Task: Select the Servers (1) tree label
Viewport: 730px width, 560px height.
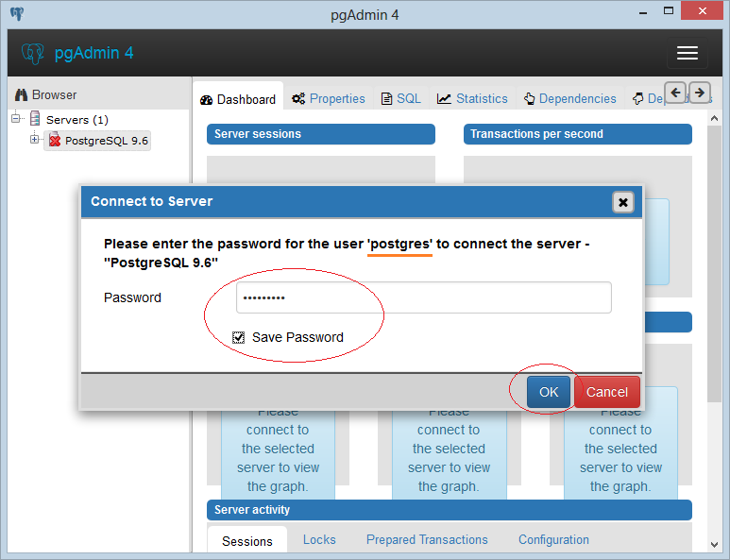Action: (77, 120)
